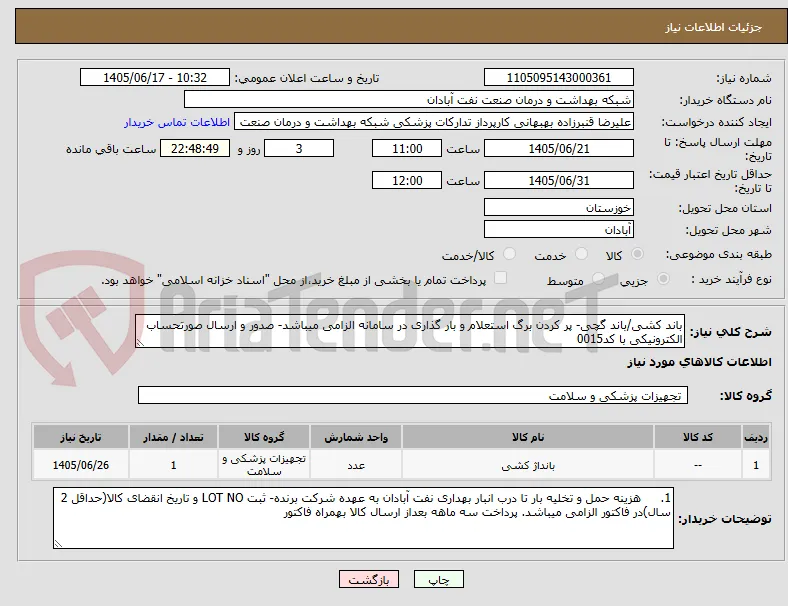Viewport: 788px width, 606px height.
Task: Click the city field آبادان
Action: coord(559,229)
